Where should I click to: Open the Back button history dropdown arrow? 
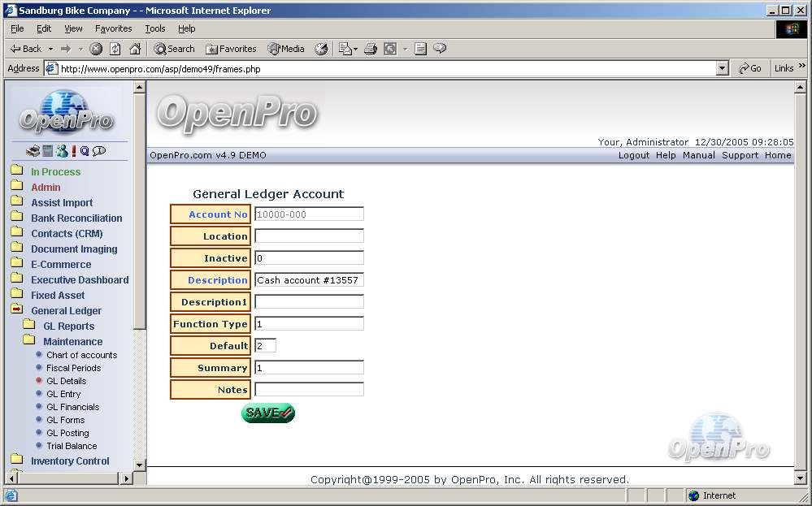[x=50, y=49]
